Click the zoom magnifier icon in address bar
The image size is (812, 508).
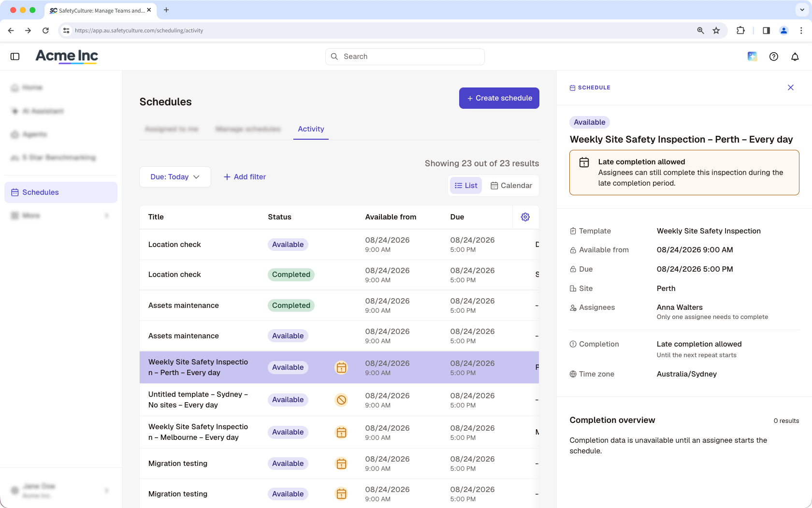coord(700,30)
